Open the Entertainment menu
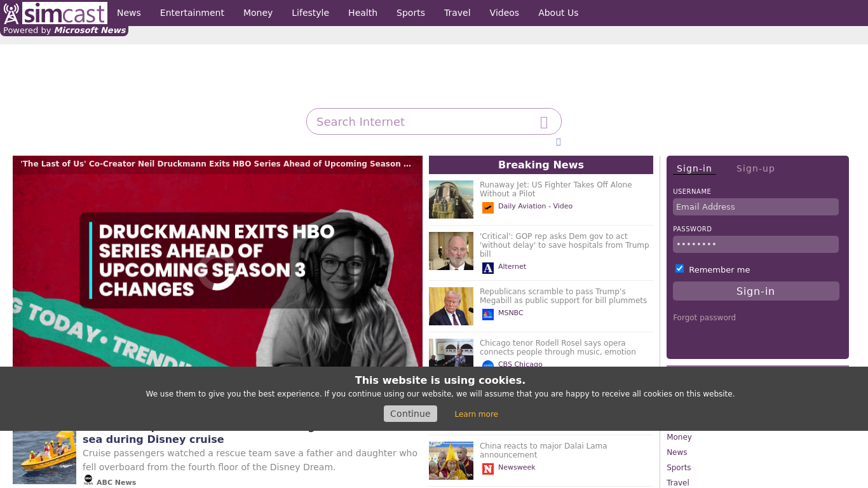Screen dimensions: 868x488 tap(192, 13)
